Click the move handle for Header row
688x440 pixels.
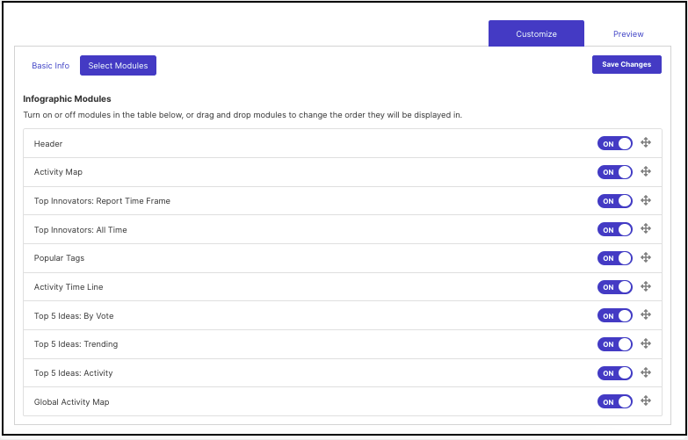pos(645,143)
